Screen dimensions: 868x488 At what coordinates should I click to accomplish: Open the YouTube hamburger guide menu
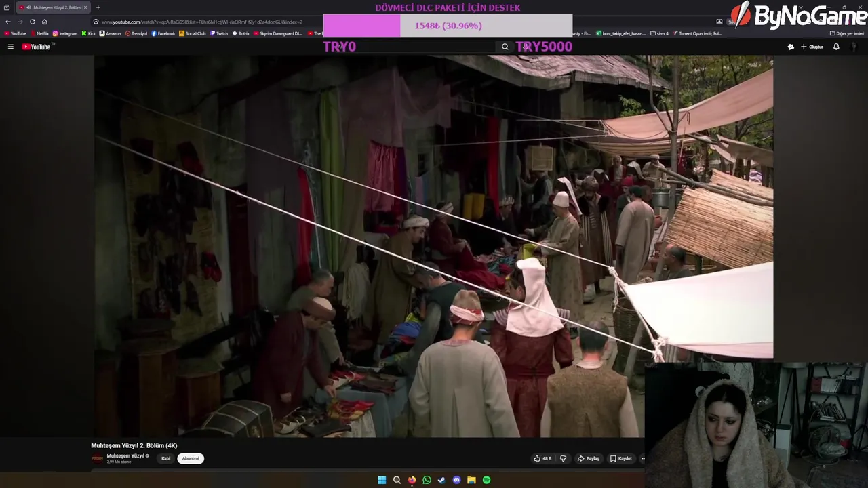coord(10,47)
